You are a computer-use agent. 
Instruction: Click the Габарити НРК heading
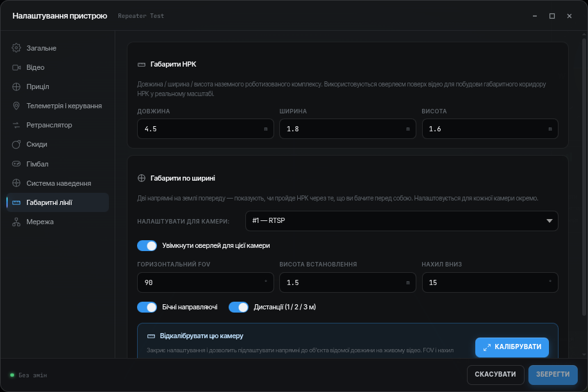pyautogui.click(x=173, y=65)
